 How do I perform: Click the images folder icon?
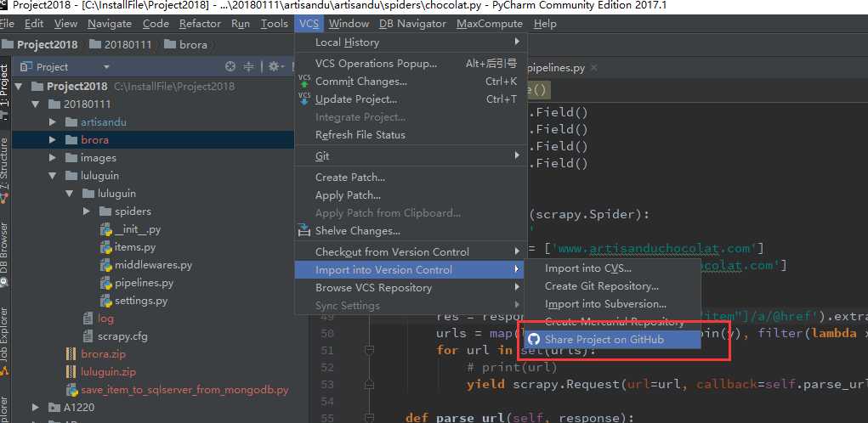point(71,158)
